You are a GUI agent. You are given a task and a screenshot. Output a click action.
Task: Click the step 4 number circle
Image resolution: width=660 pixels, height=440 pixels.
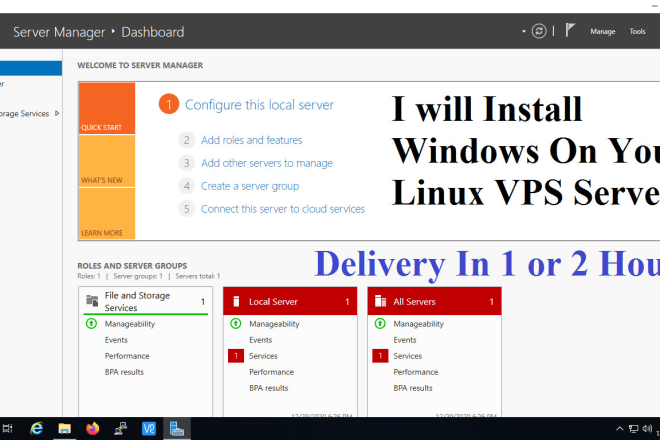tap(186, 186)
